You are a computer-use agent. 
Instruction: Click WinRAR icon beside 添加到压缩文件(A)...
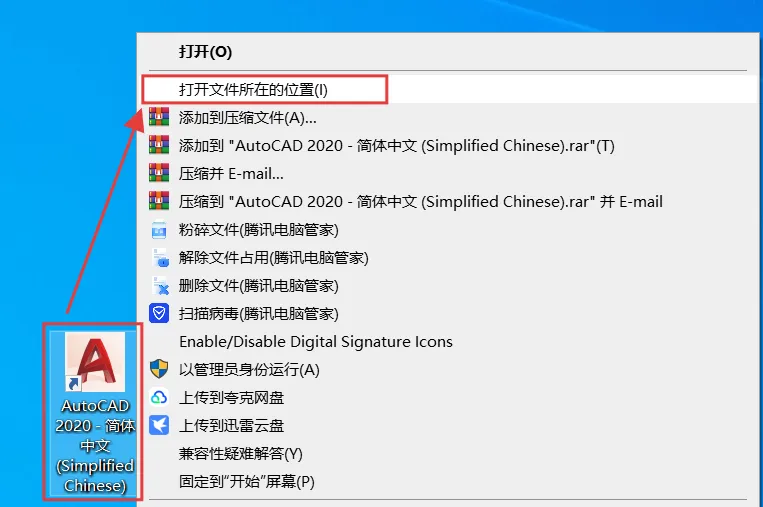(x=159, y=117)
